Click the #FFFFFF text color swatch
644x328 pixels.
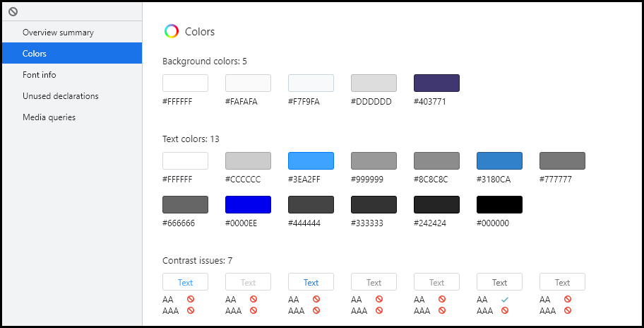pos(185,160)
